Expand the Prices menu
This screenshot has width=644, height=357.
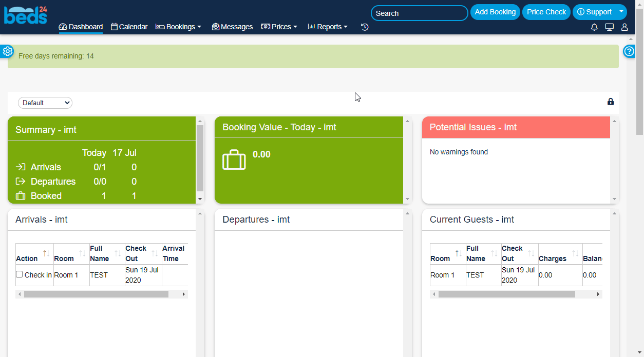(x=279, y=27)
